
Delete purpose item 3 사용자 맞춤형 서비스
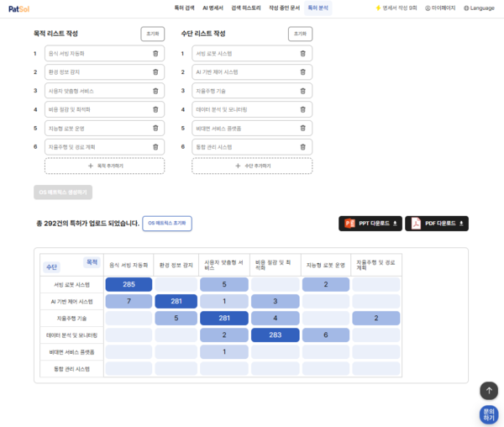tap(155, 90)
